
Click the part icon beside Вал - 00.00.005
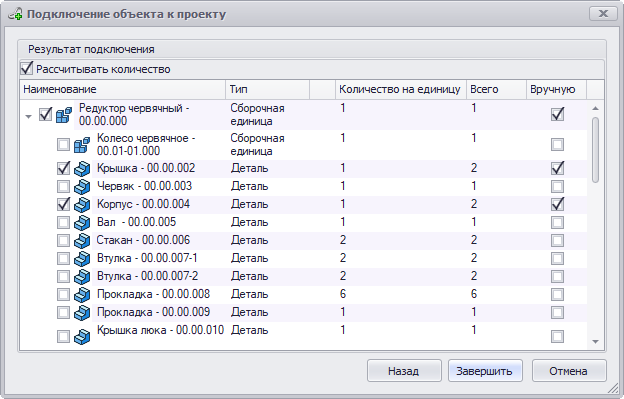[82, 222]
